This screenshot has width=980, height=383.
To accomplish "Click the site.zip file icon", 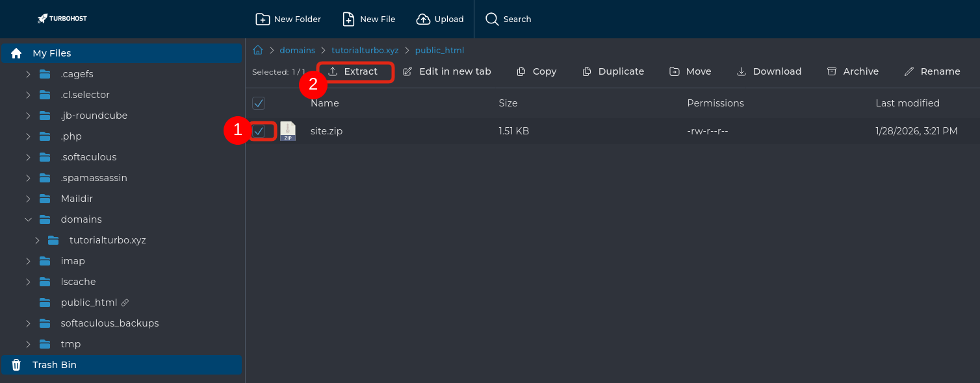I will click(288, 131).
